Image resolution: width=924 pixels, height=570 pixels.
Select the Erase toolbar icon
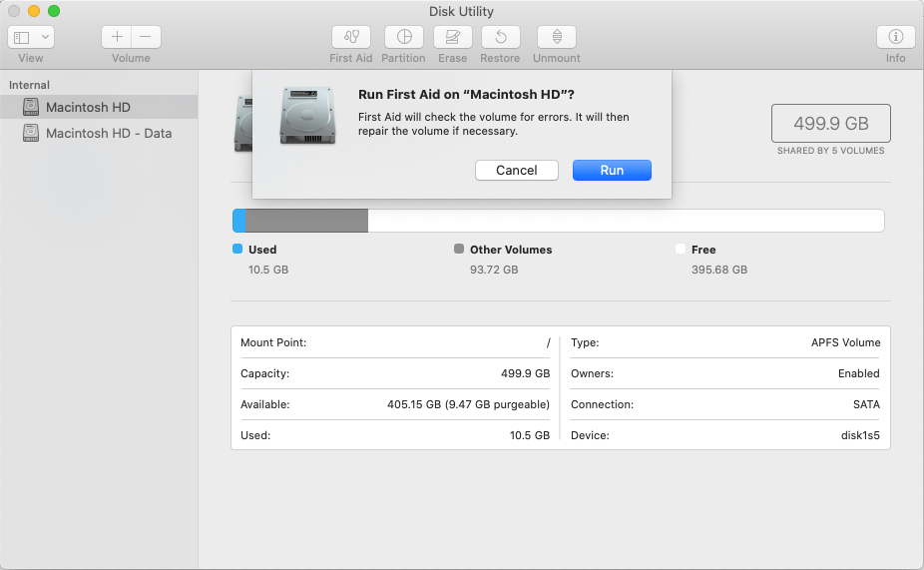(x=453, y=37)
